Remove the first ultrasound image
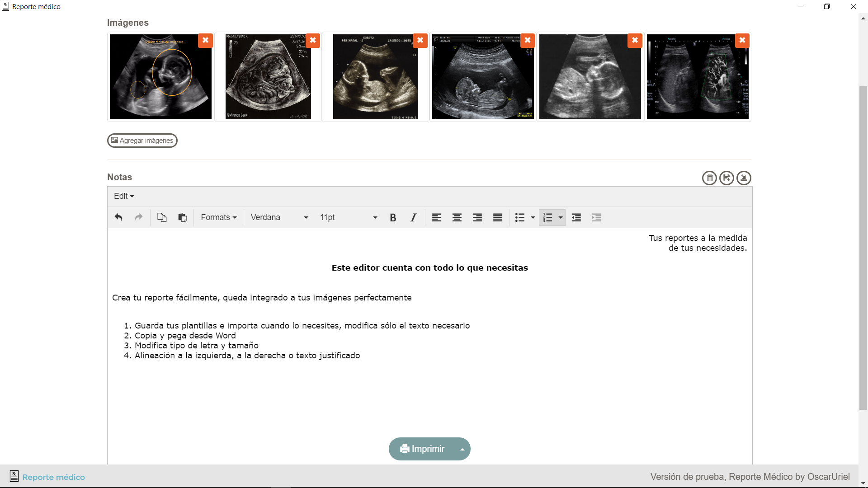 tap(205, 40)
